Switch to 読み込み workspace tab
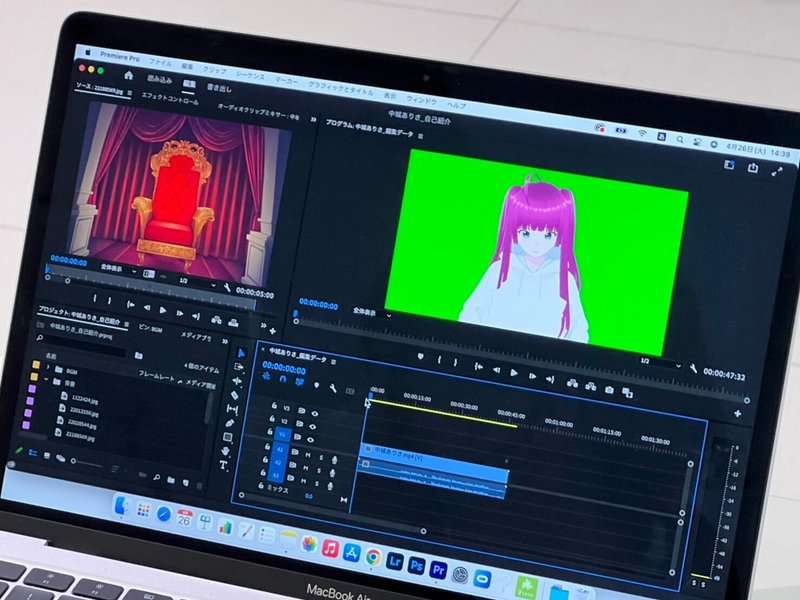The width and height of the screenshot is (800, 600). (x=160, y=79)
